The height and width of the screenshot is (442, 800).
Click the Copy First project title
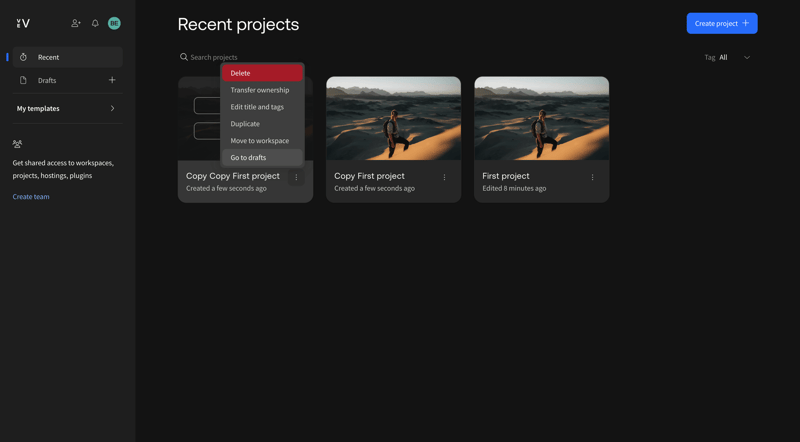coord(369,176)
